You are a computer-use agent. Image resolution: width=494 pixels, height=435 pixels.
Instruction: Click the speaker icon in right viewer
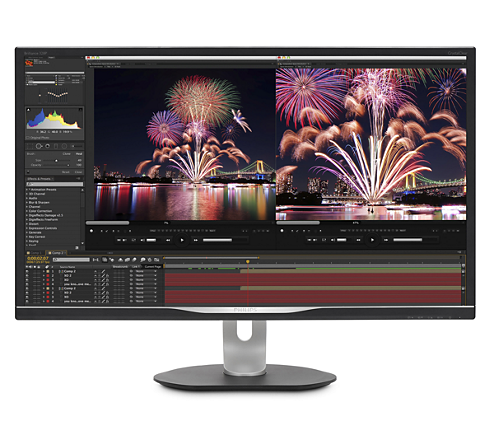pyautogui.click(x=333, y=240)
